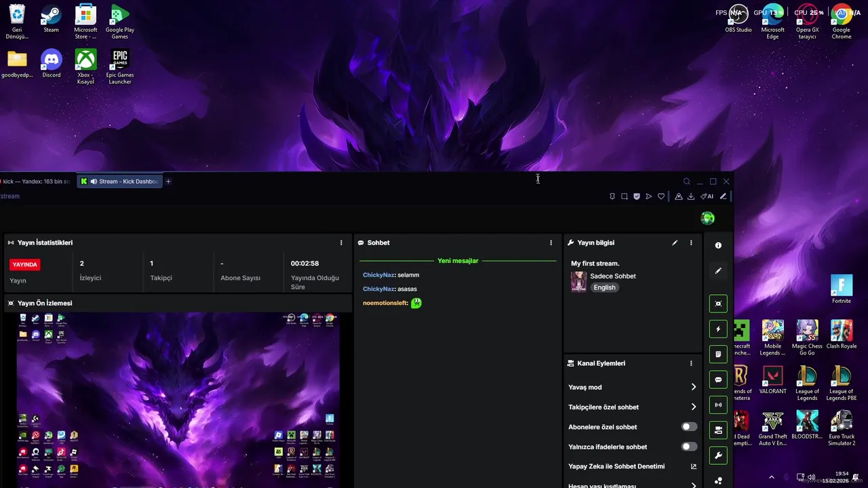This screenshot has height=488, width=868.
Task: Select the Clash Royale desktop icon
Action: (842, 335)
